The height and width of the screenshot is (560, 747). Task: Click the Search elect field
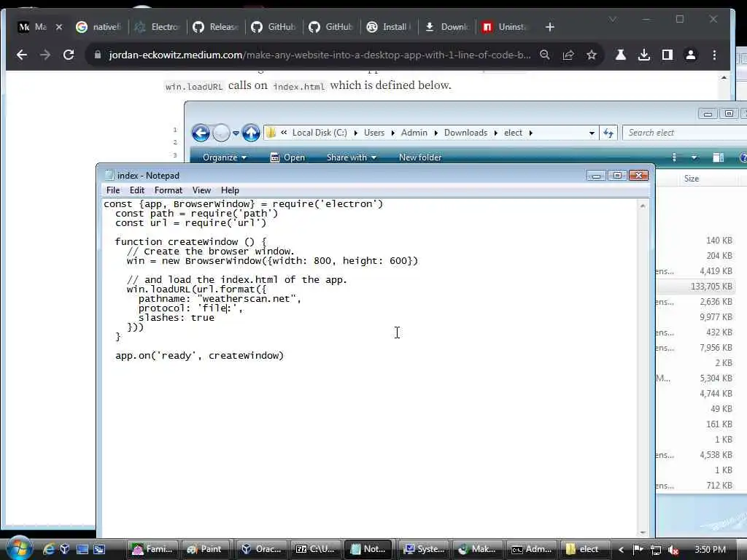click(x=684, y=133)
